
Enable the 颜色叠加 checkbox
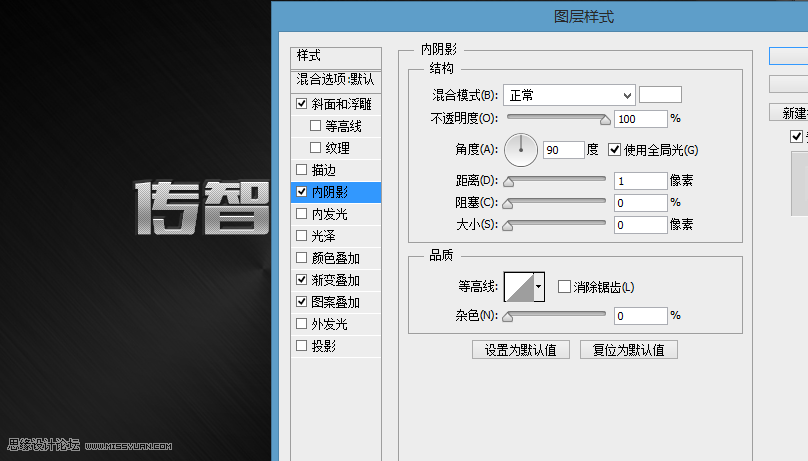pyautogui.click(x=301, y=258)
